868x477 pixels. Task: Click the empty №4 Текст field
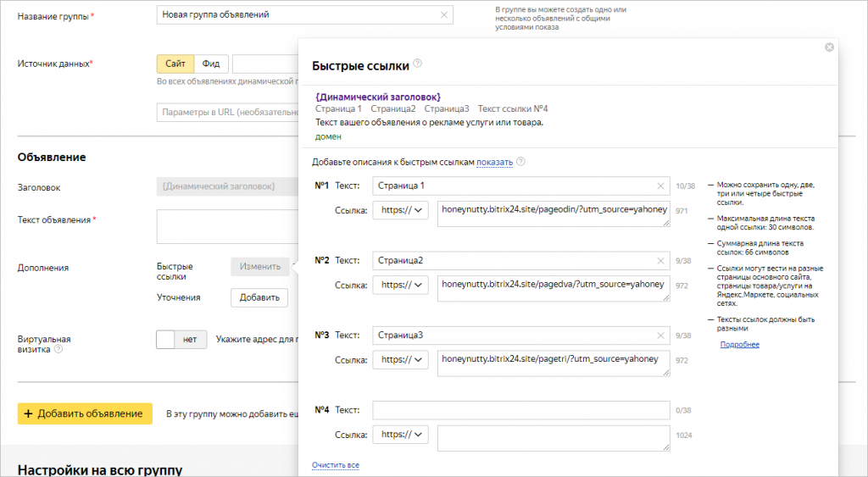520,410
